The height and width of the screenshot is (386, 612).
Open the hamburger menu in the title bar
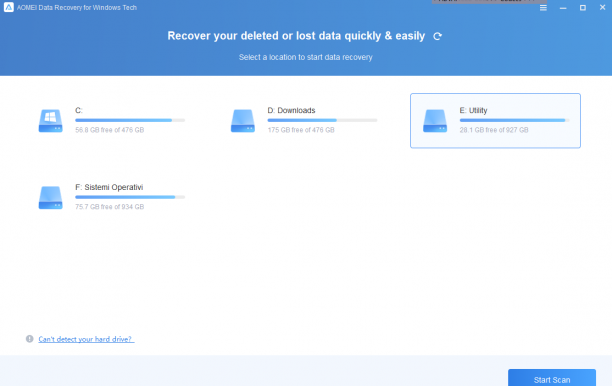click(543, 8)
